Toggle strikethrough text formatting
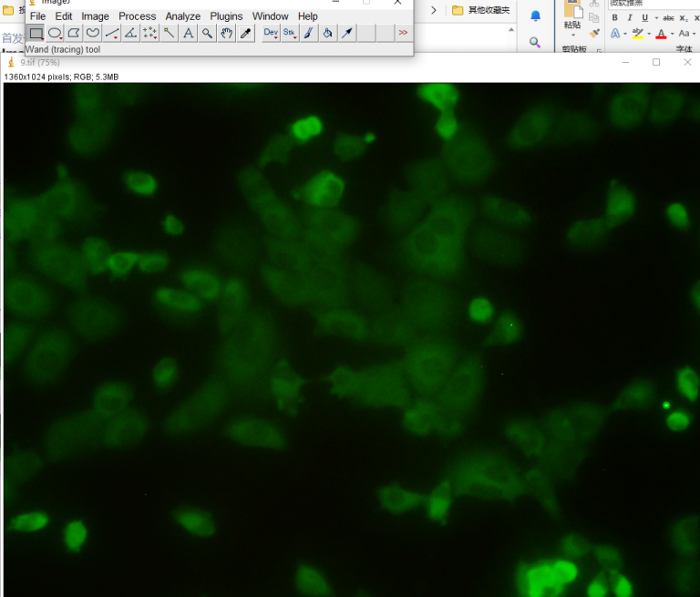 (668, 18)
